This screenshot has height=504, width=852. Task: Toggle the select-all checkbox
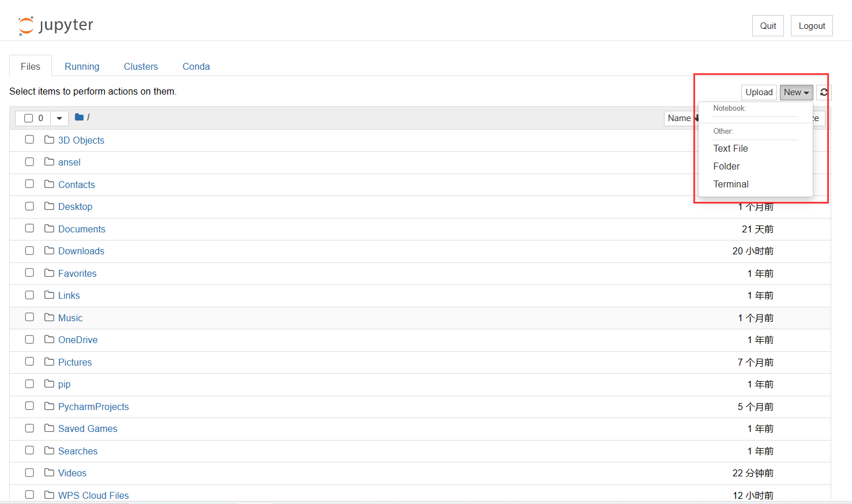pos(28,118)
